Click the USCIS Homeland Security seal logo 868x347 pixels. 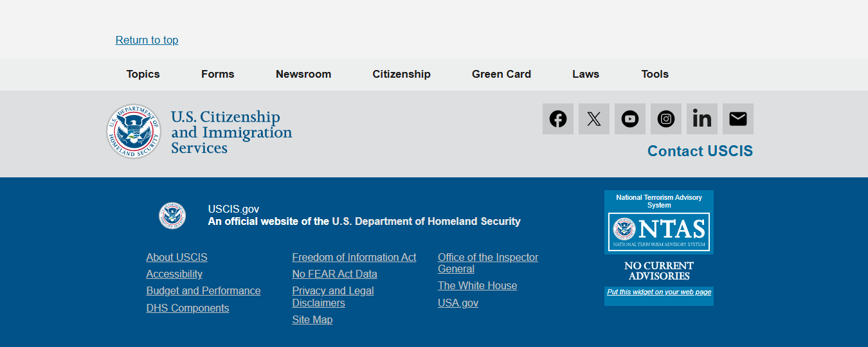point(134,132)
